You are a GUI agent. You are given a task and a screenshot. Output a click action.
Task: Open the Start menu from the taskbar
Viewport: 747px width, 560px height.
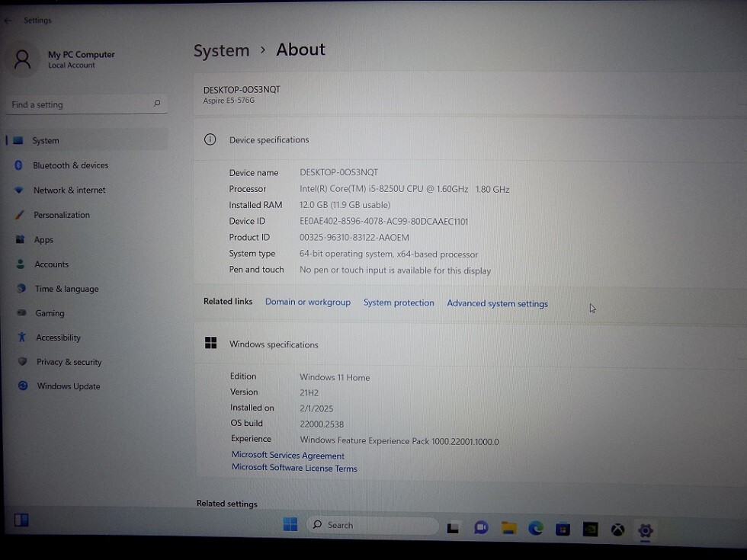click(x=290, y=524)
